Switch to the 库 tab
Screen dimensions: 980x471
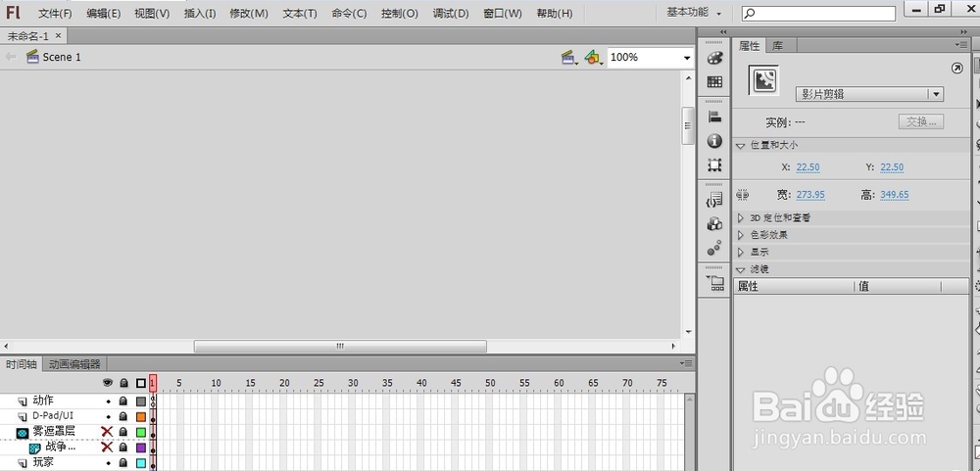click(777, 45)
